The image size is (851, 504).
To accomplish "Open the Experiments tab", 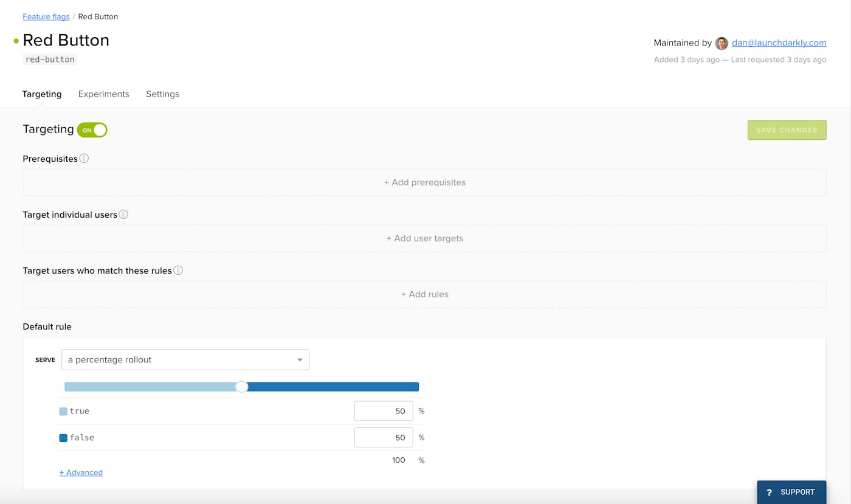I will (x=104, y=94).
